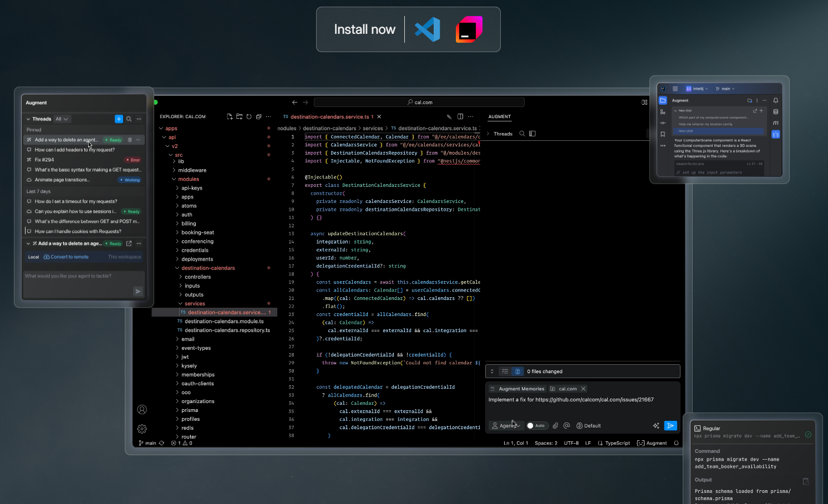Refresh the Explorer file tree

coord(249,116)
